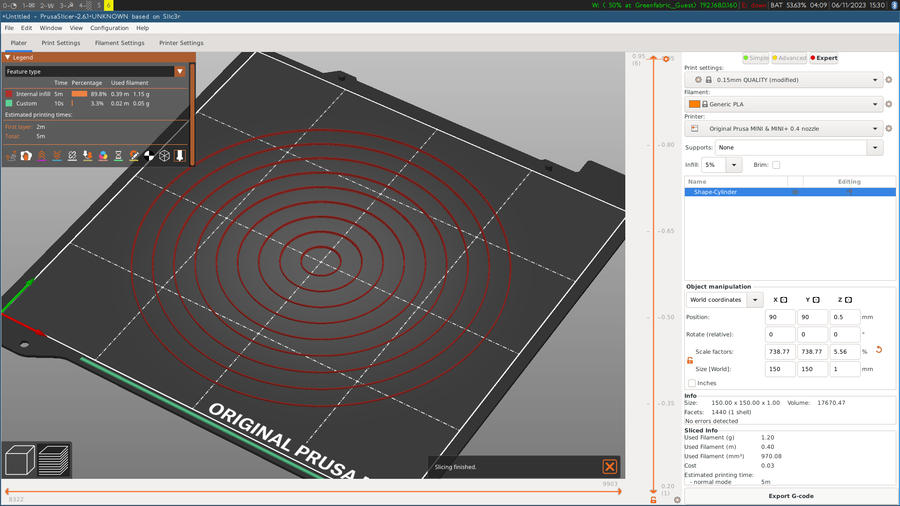This screenshot has height=506, width=900.
Task: Open Shape-Cylinder editing icon in object list
Action: [849, 192]
